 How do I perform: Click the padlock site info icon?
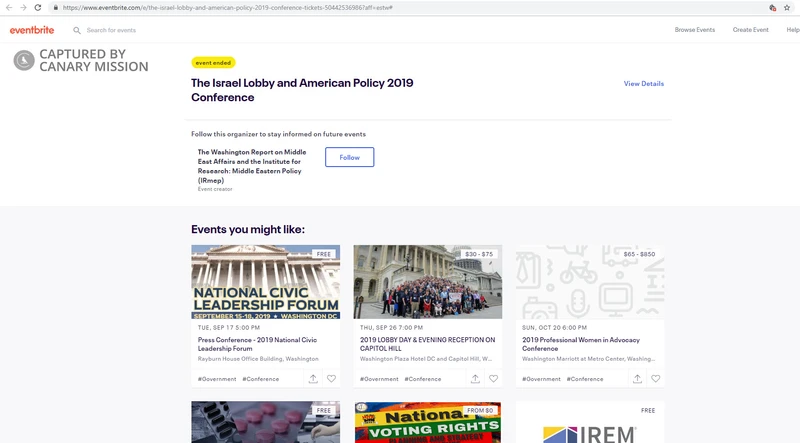point(56,8)
